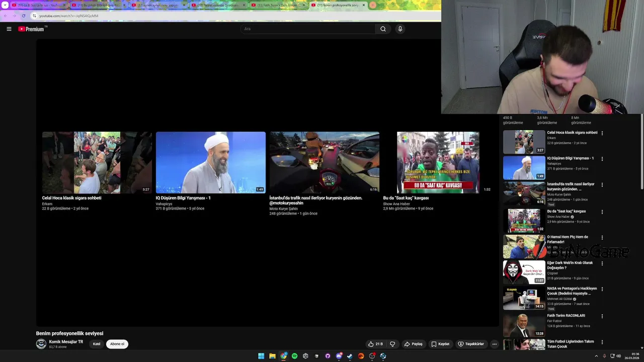Open Discord from taskbar

click(x=339, y=356)
